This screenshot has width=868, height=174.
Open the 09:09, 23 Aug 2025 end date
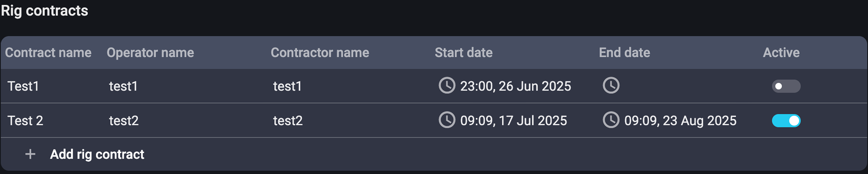click(x=680, y=121)
